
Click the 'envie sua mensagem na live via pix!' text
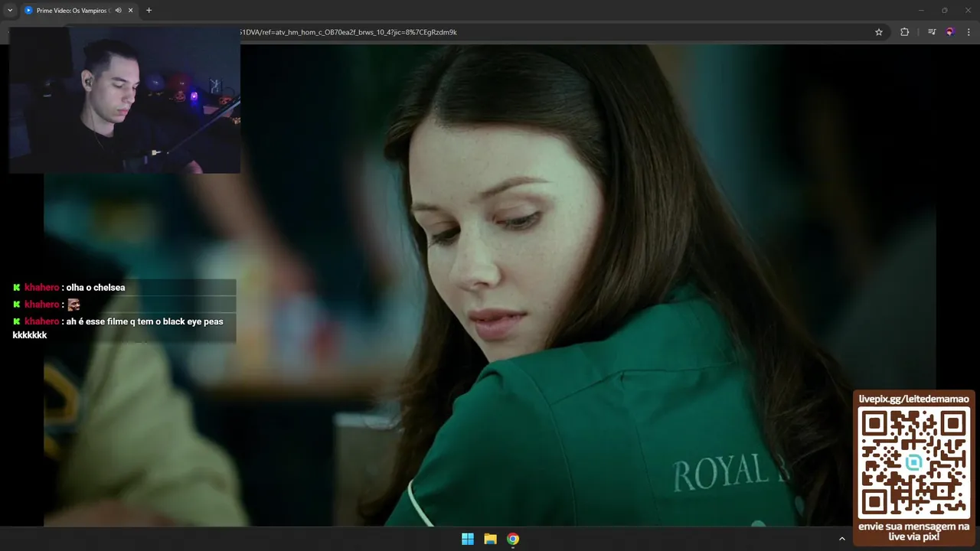[x=913, y=532]
